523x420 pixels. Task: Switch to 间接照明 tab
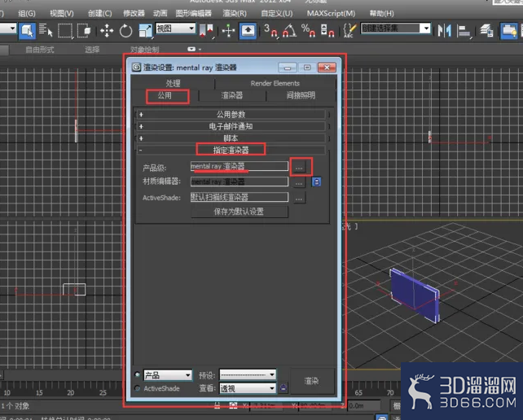[301, 96]
